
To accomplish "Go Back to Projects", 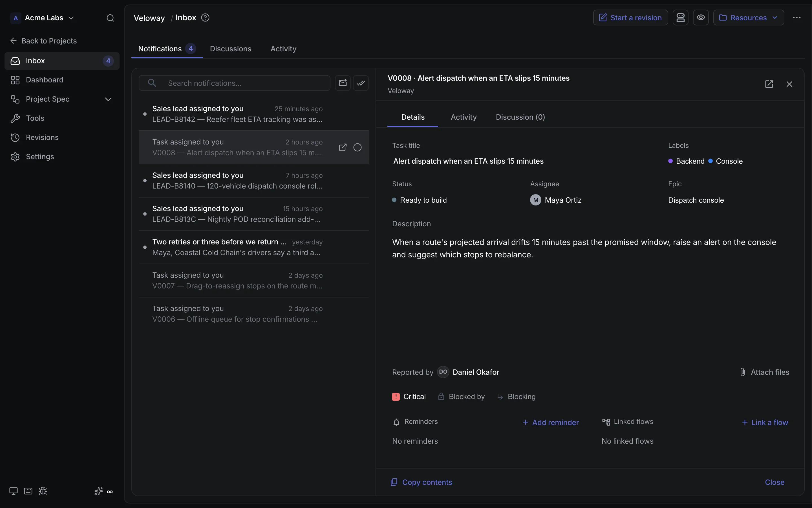I will (x=43, y=41).
